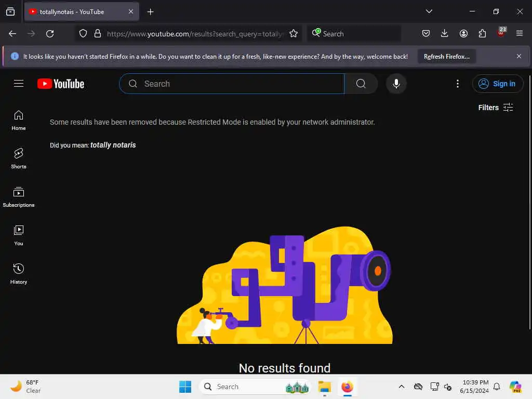
Task: Open the Extensions puzzle icon
Action: pos(482,34)
